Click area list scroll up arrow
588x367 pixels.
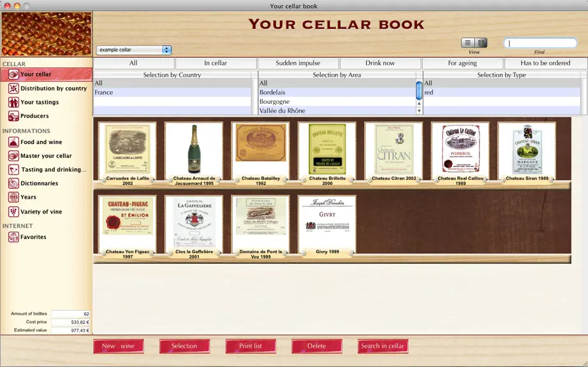pyautogui.click(x=419, y=104)
